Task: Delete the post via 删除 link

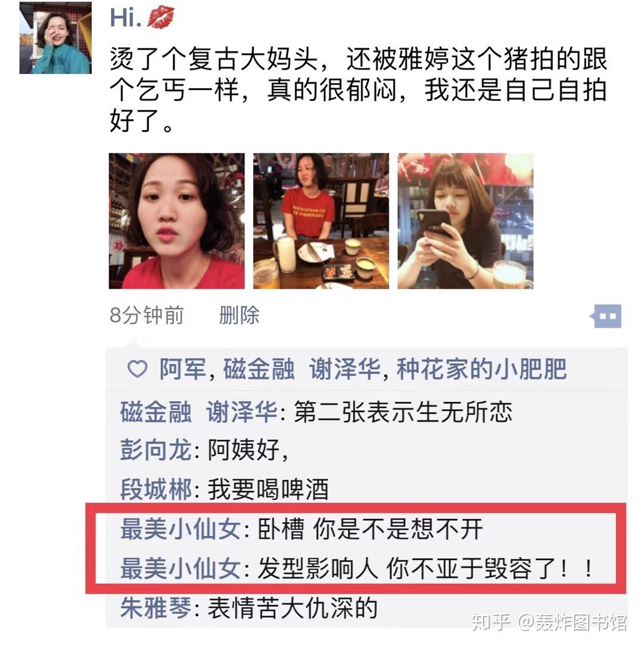Action: 239,316
